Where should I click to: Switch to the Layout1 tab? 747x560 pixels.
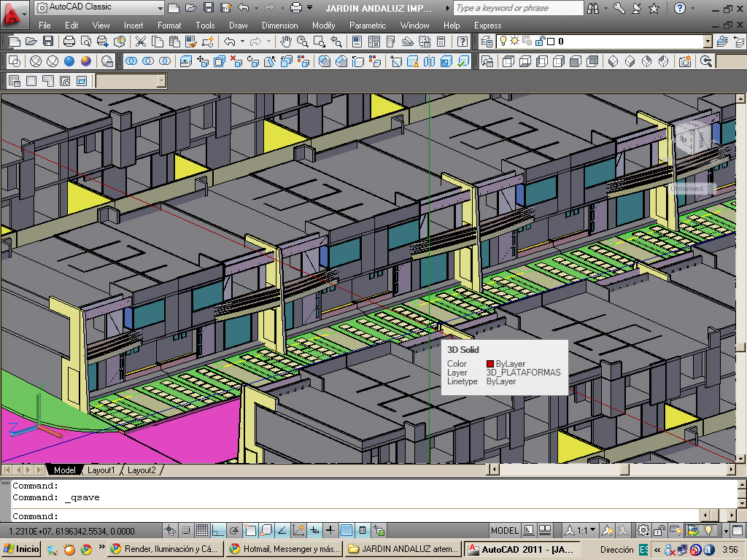point(101,470)
